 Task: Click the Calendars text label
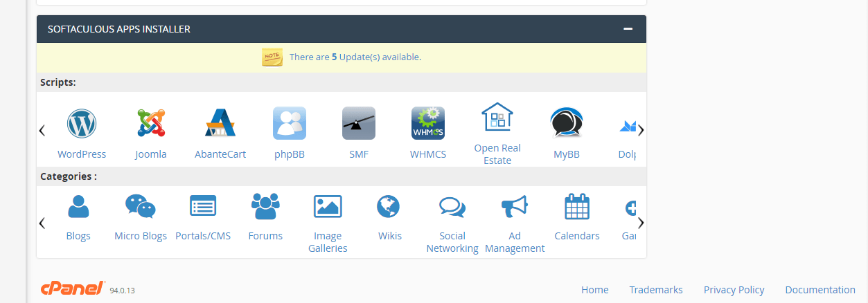(x=577, y=236)
